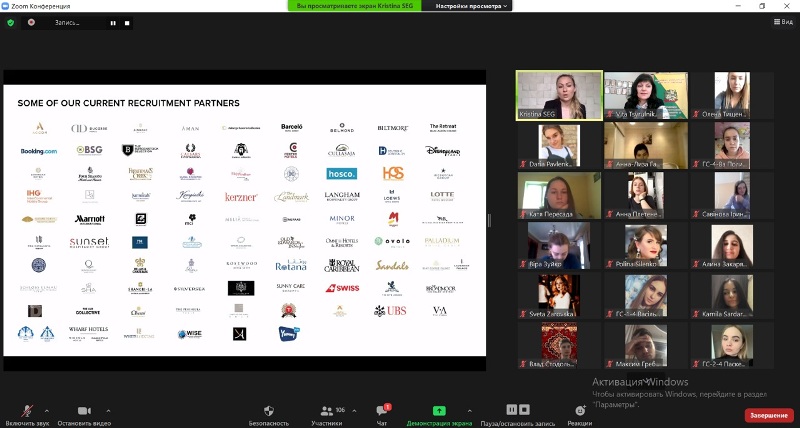The height and width of the screenshot is (428, 800).
Task: Click the green Демонстрация экрана share icon
Action: 439,411
